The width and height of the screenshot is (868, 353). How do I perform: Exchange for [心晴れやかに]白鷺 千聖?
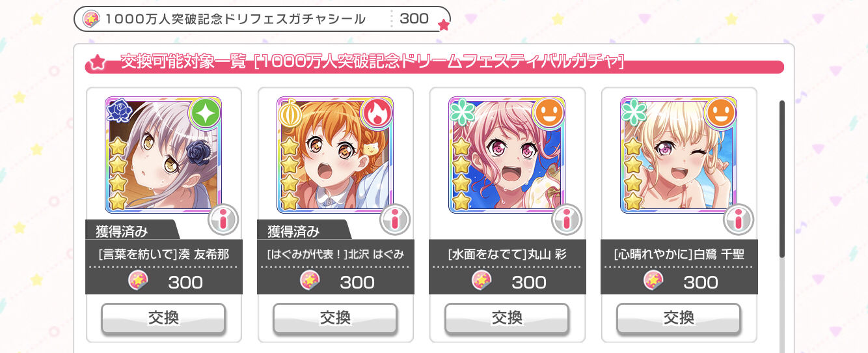coord(679,318)
